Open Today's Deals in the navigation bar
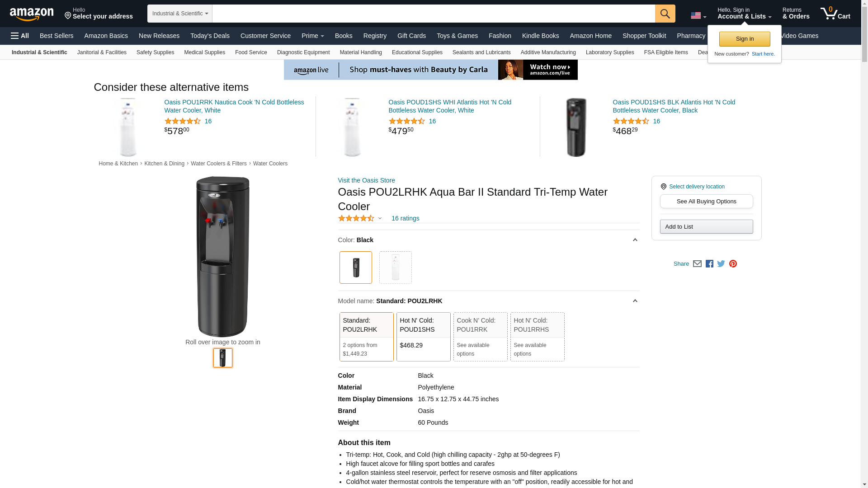Screen dimensions: 868x488 pos(210,36)
